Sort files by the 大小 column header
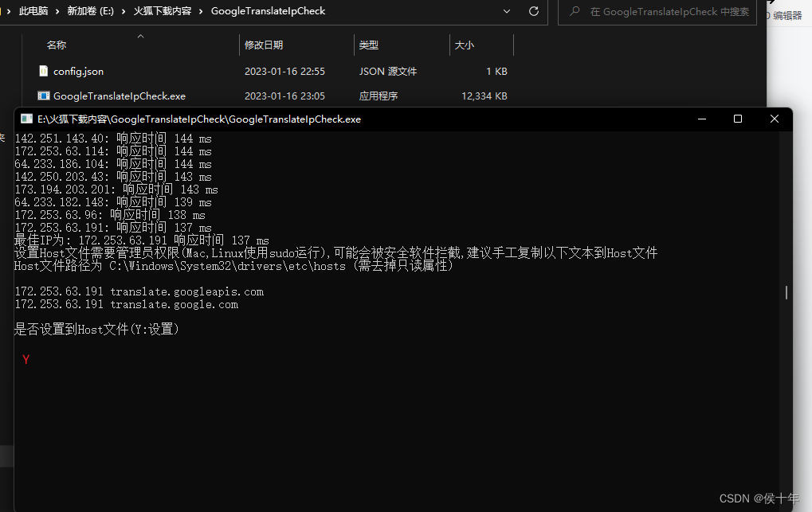812x512 pixels. click(464, 45)
